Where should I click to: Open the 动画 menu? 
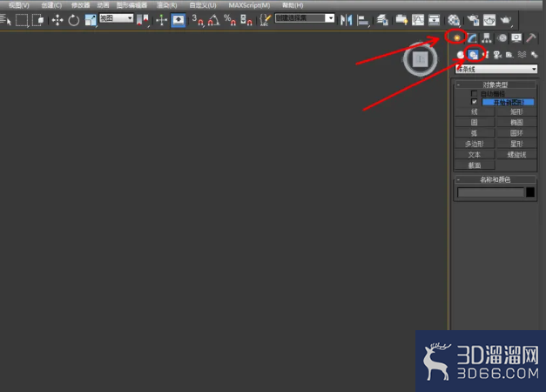tap(103, 5)
